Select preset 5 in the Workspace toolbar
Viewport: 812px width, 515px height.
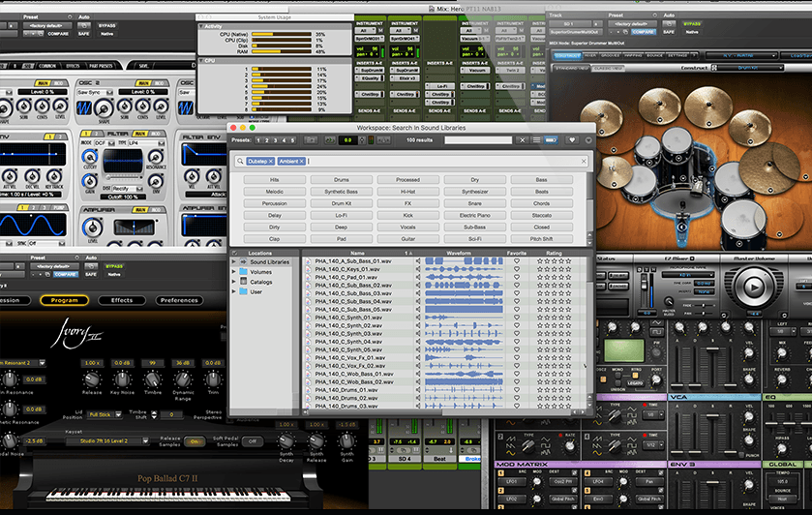pyautogui.click(x=292, y=140)
